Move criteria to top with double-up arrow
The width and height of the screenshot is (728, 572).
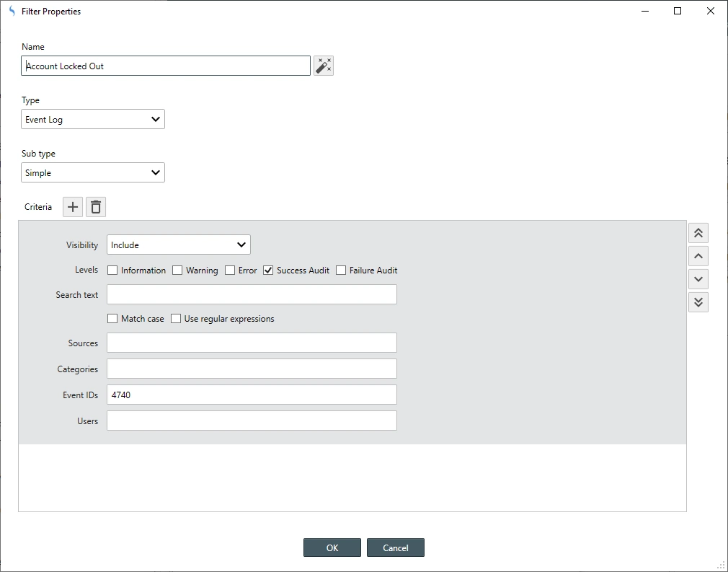click(698, 233)
